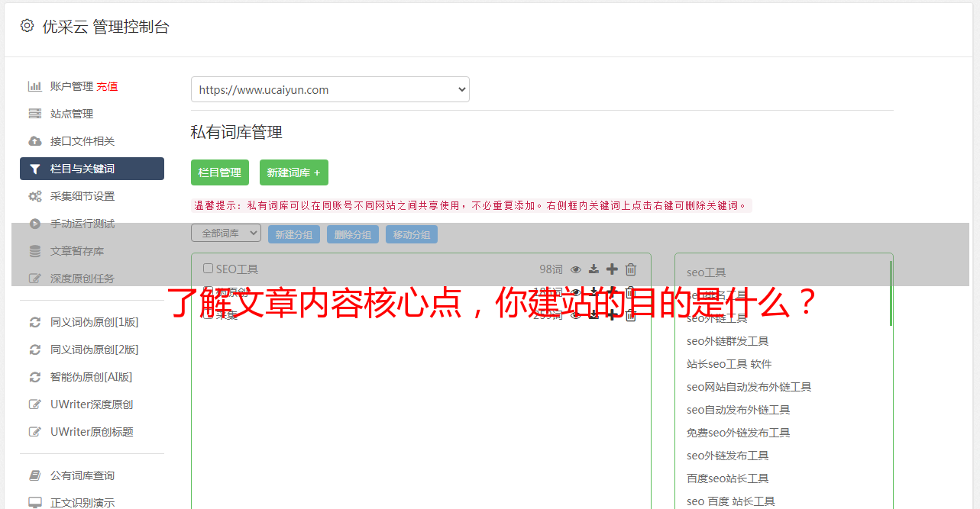The height and width of the screenshot is (509, 980).
Task: Click the '98词' count in SEO工具 row
Action: (x=551, y=269)
